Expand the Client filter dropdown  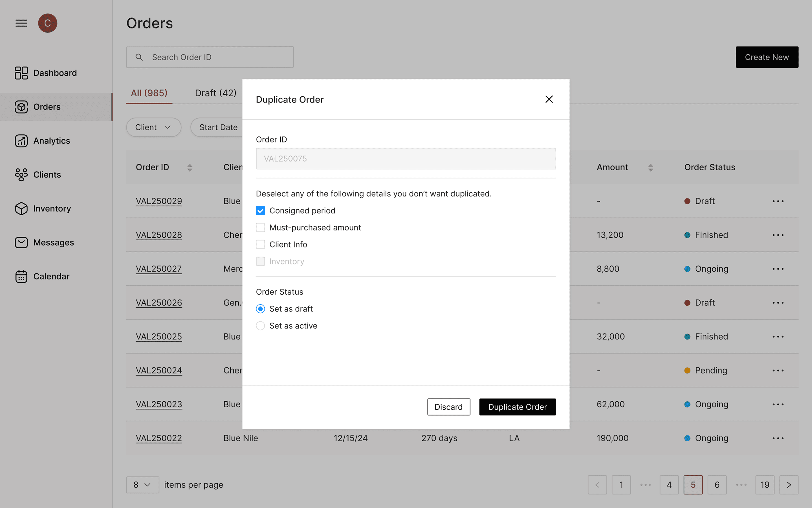point(153,127)
